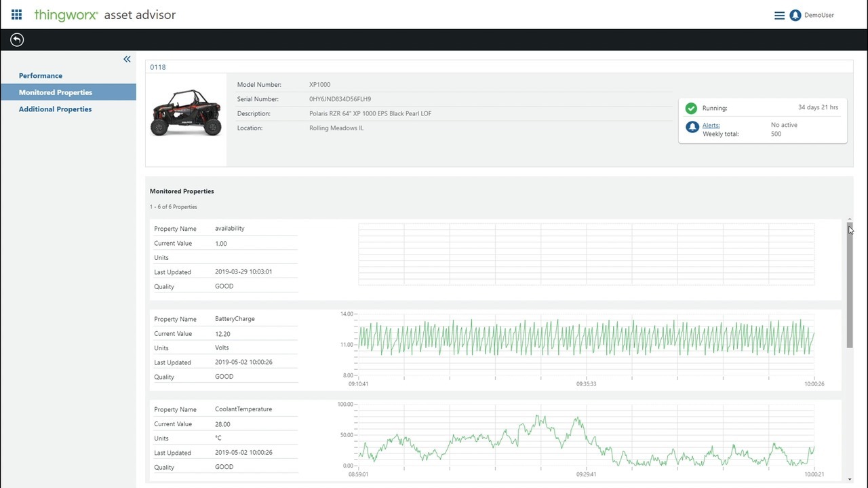The width and height of the screenshot is (868, 488).
Task: Click the scrollbar down arrow in properties list
Action: (850, 479)
